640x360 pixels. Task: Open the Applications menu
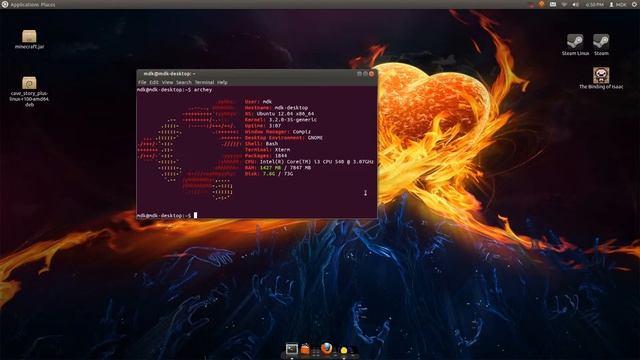24,4
